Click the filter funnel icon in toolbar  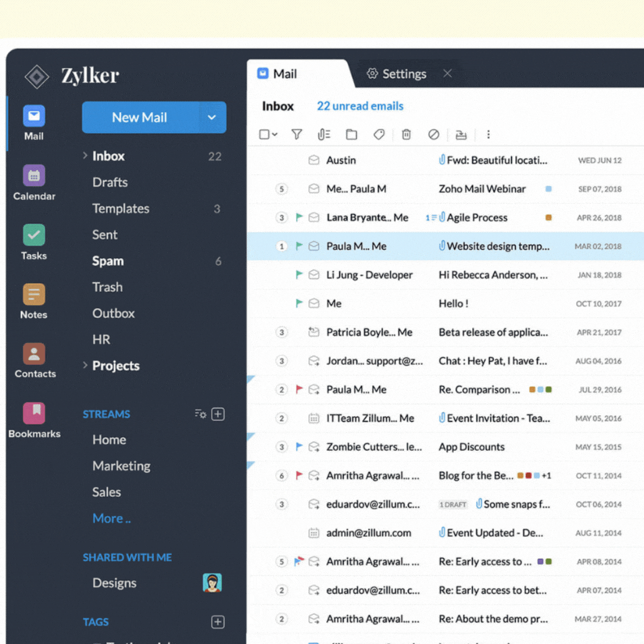(296, 134)
